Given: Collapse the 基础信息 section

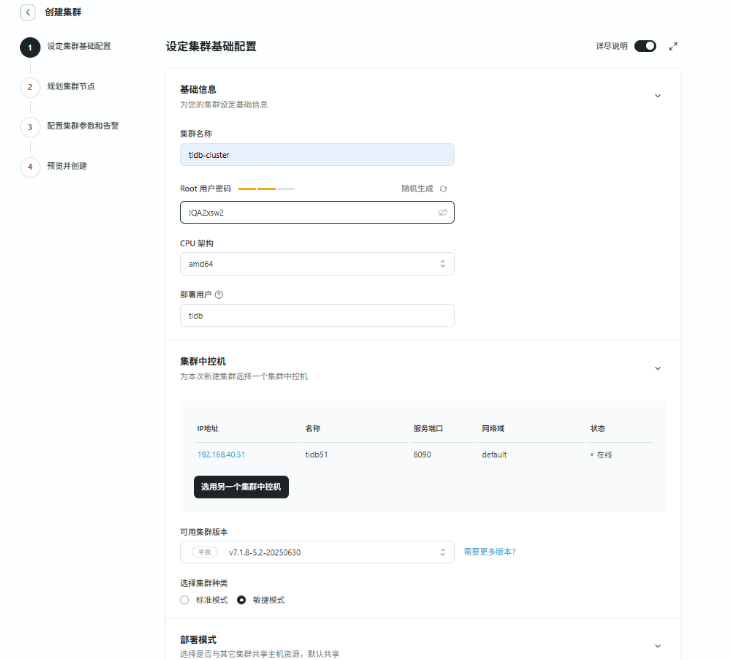Looking at the screenshot, I should point(657,96).
